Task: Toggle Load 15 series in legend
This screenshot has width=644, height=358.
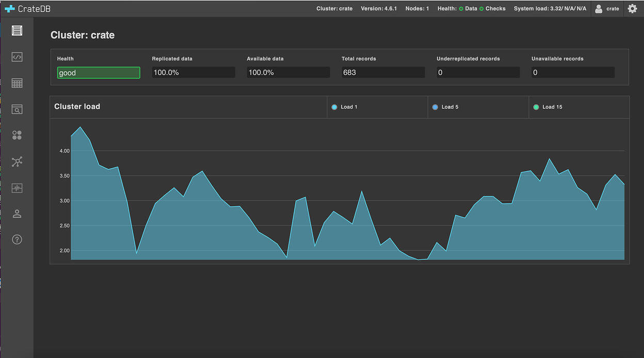Action: (548, 107)
